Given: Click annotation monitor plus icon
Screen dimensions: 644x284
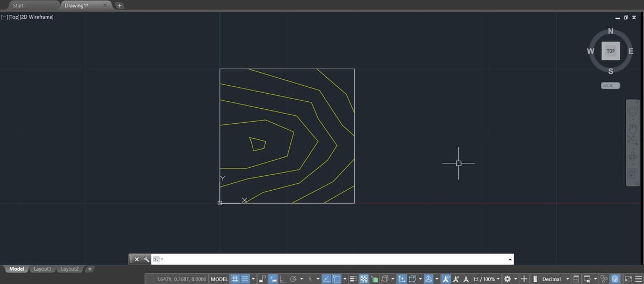Looking at the screenshot, I should click(524, 279).
